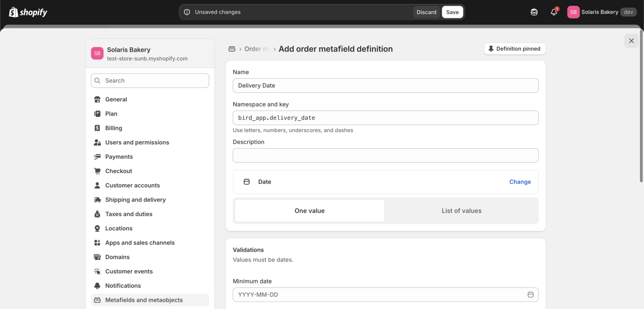
Task: Select Metafields and metaobjects
Action: click(x=150, y=300)
